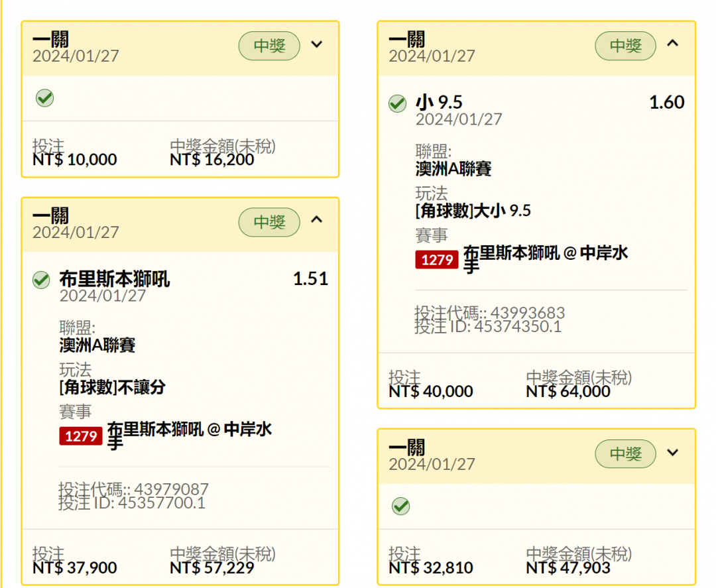Viewport: 716px width, 588px height.
Task: Click stake amount NT$ 37,900
Action: tap(75, 567)
